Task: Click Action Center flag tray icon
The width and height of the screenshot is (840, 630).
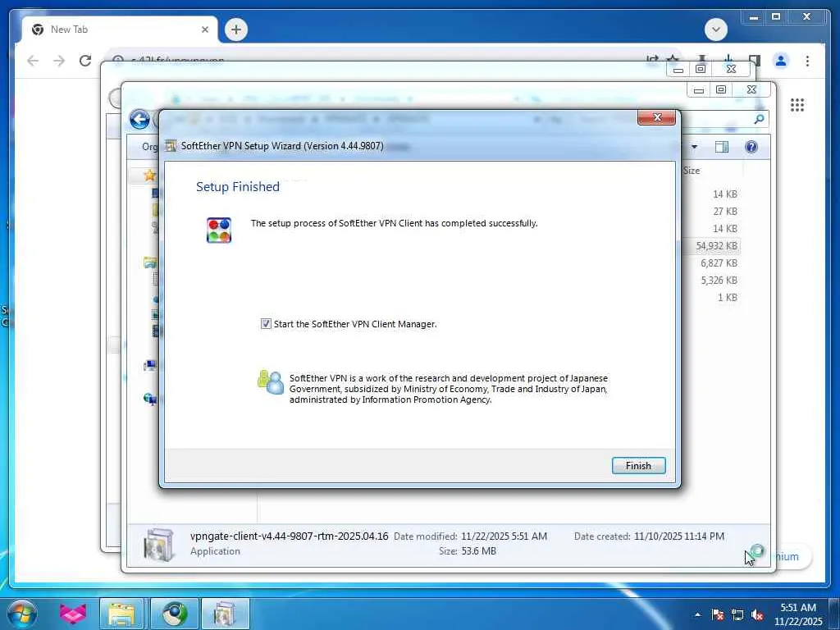Action: click(x=717, y=614)
